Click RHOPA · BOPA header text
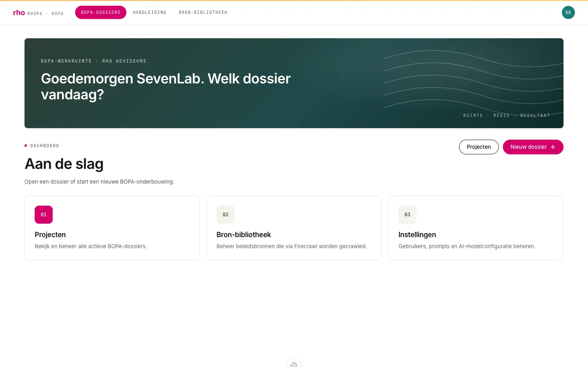 click(45, 13)
